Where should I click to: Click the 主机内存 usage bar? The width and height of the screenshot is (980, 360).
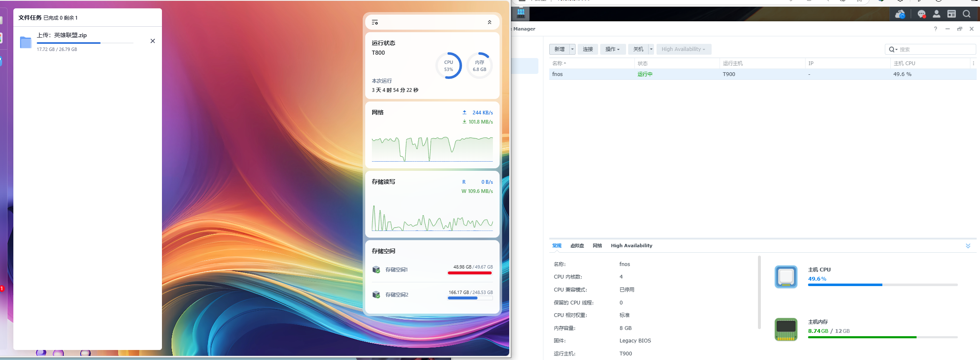(x=883, y=337)
